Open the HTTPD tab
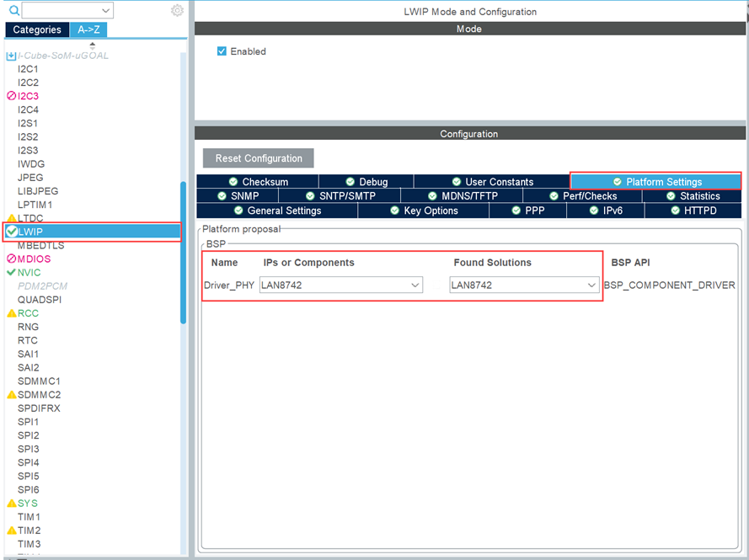The image size is (749, 560). pos(693,211)
